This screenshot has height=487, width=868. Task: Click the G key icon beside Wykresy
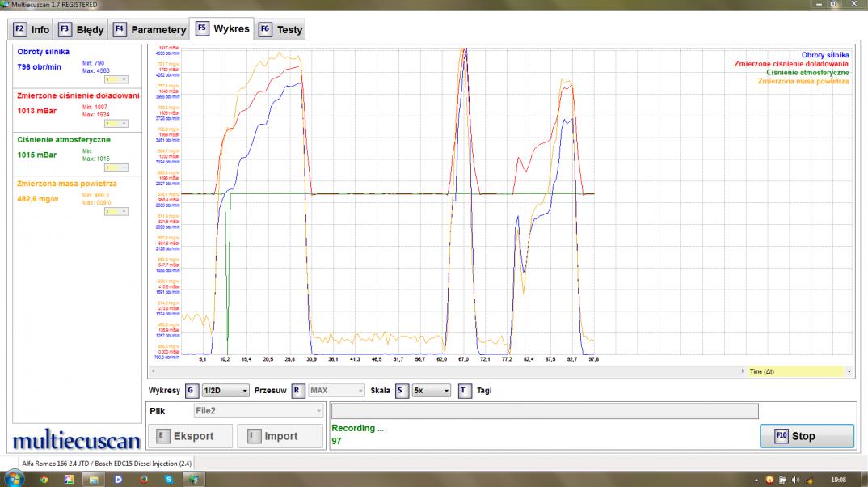(x=192, y=391)
